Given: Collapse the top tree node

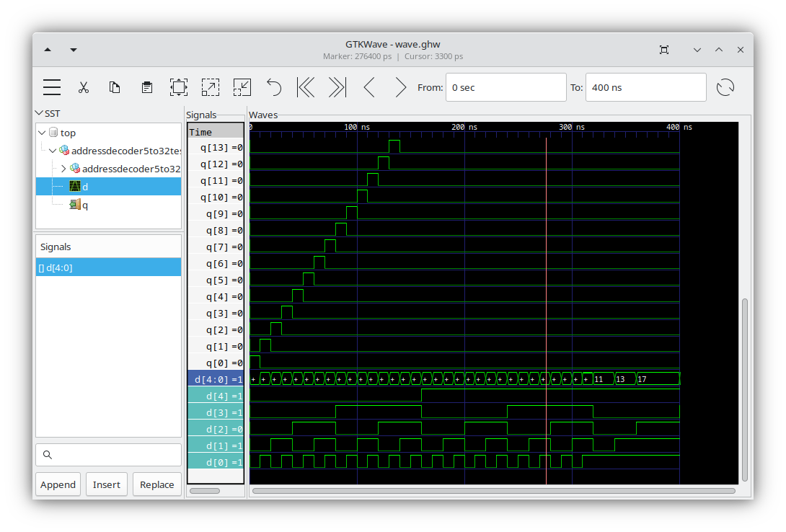Looking at the screenshot, I should coord(43,133).
